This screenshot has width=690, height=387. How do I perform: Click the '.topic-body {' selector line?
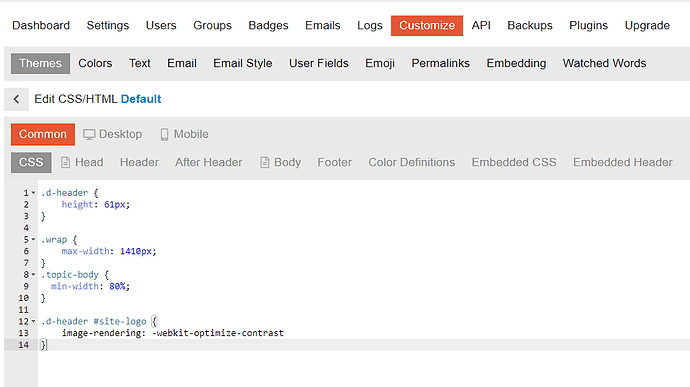click(74, 275)
